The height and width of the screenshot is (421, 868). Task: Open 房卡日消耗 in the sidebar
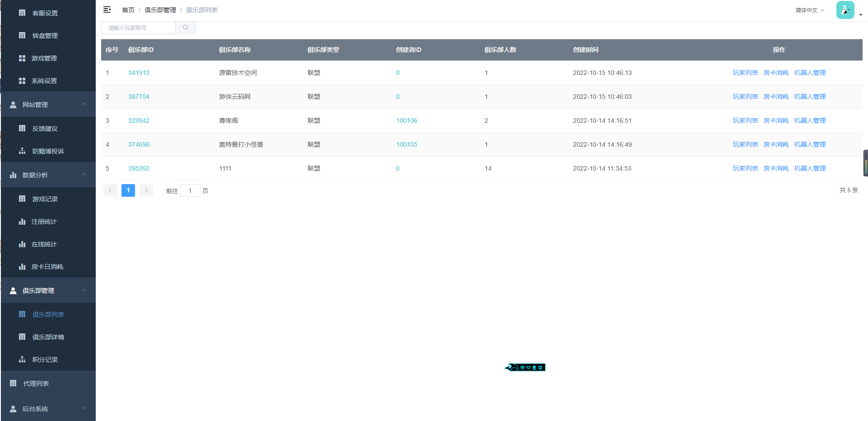47,267
